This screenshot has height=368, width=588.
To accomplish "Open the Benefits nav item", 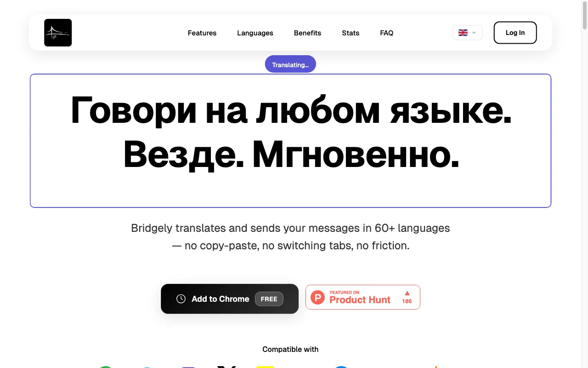I will 307,33.
